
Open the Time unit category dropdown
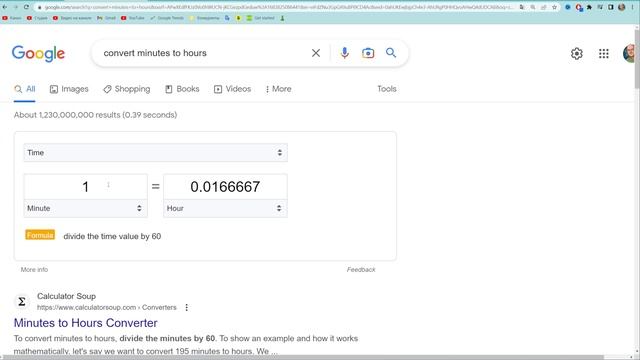click(156, 153)
